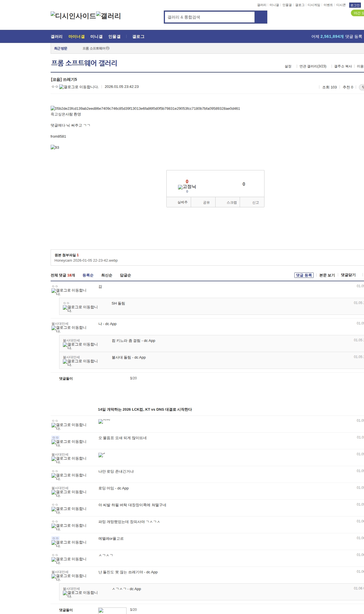Click the upvote icon above 고정닉
364x614 pixels.
coord(187,181)
